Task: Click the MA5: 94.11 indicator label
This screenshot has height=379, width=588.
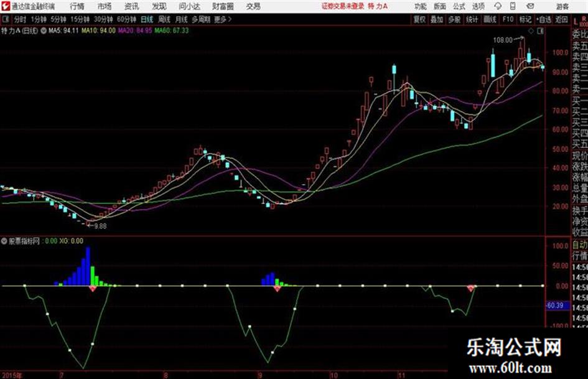Action: tap(63, 30)
